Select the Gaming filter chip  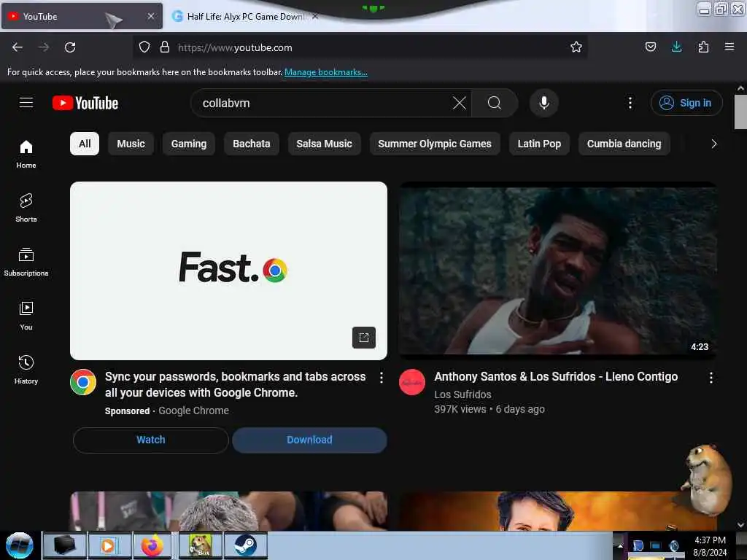tap(189, 144)
